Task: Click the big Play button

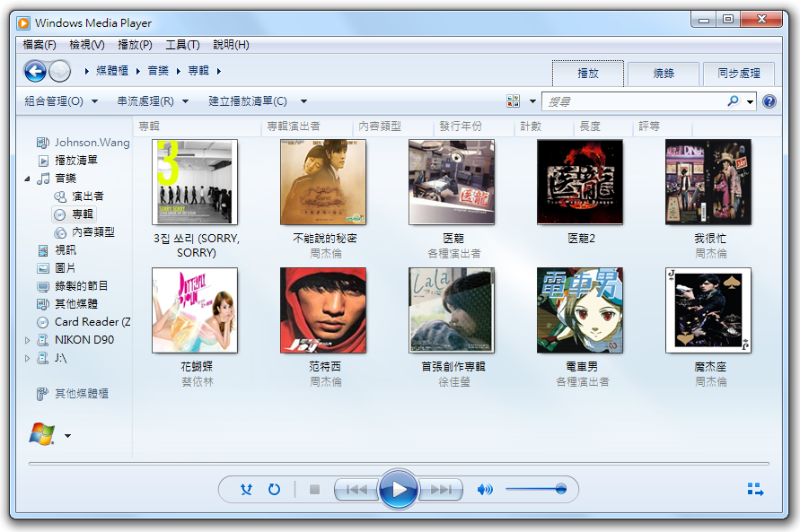Action: [x=399, y=489]
